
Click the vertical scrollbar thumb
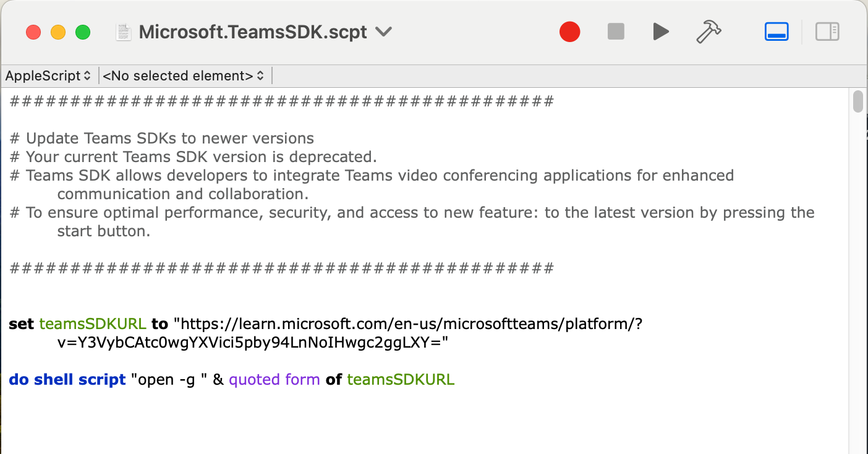(858, 102)
